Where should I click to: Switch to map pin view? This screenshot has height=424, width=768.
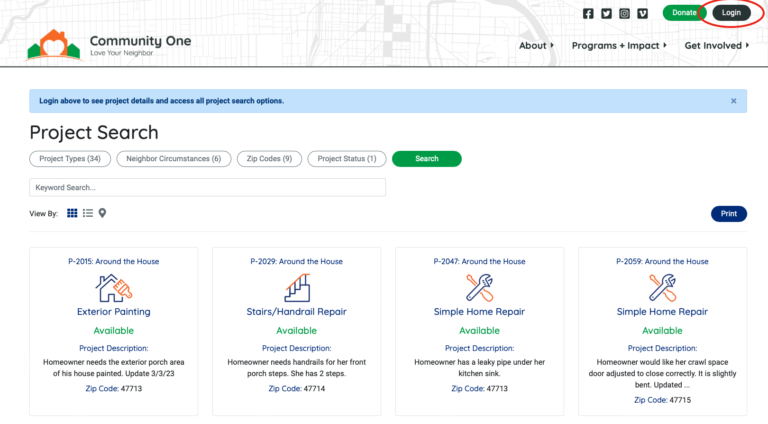pos(102,213)
